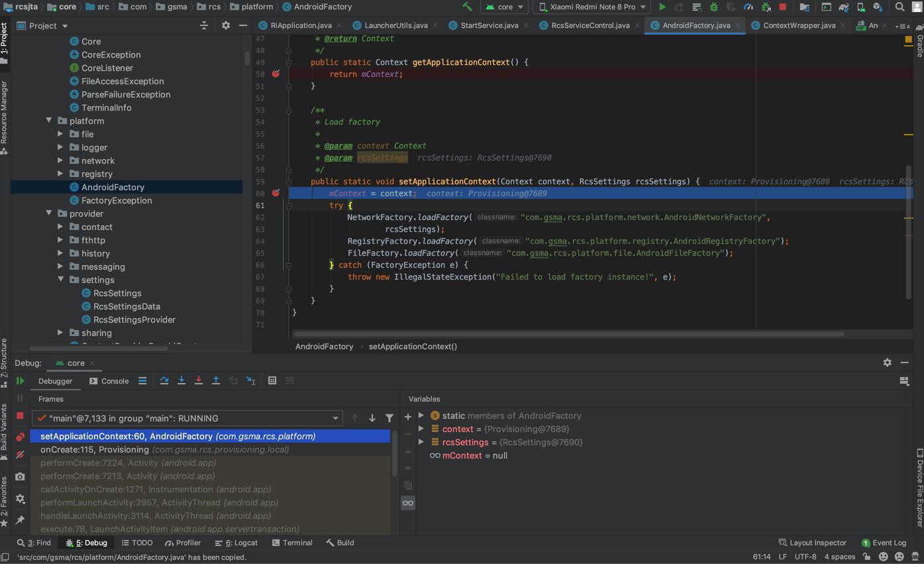Click the Get Thread Dump camera icon
Viewport: 924px width, 564px height.
tap(20, 477)
